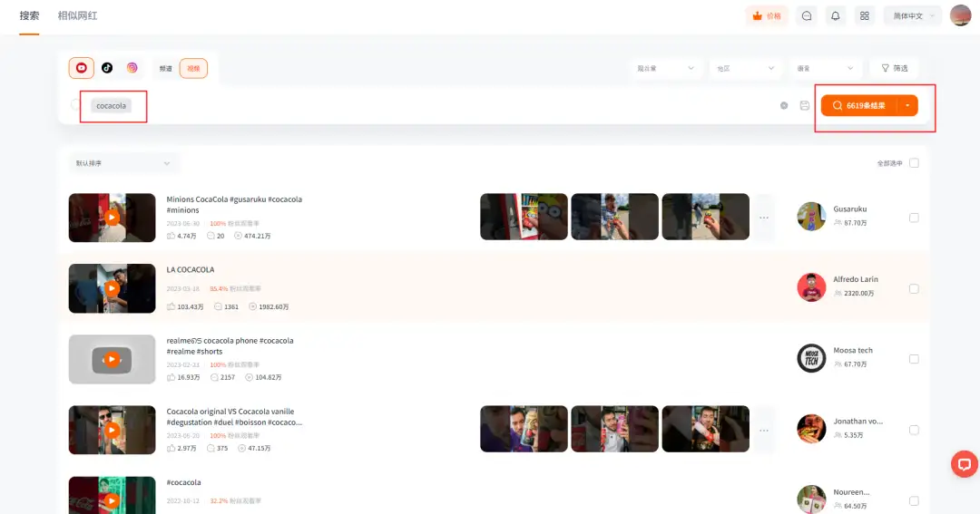Click the 6619条结果 search button

click(859, 105)
